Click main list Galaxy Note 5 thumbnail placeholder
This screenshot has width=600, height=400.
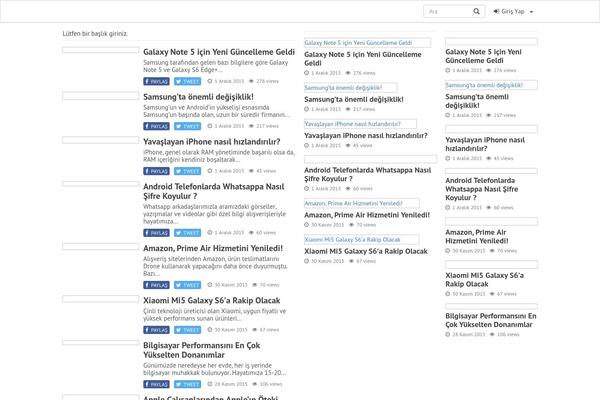click(x=101, y=50)
